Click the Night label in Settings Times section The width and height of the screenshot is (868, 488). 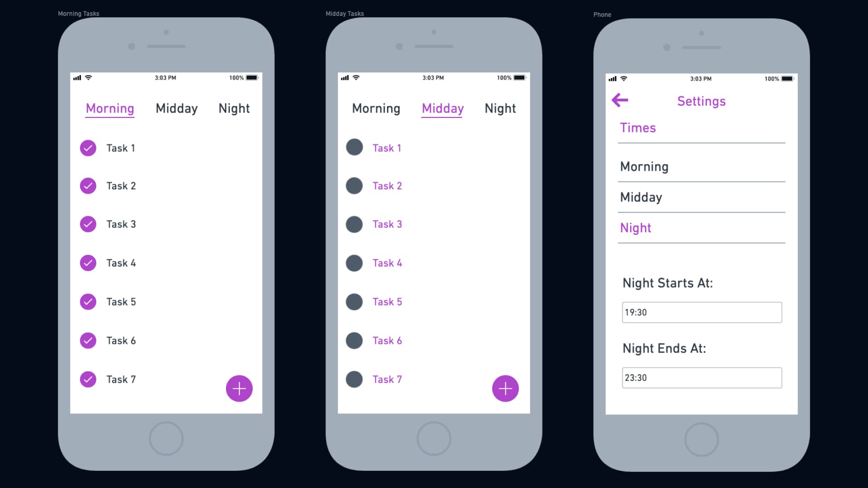pos(635,227)
